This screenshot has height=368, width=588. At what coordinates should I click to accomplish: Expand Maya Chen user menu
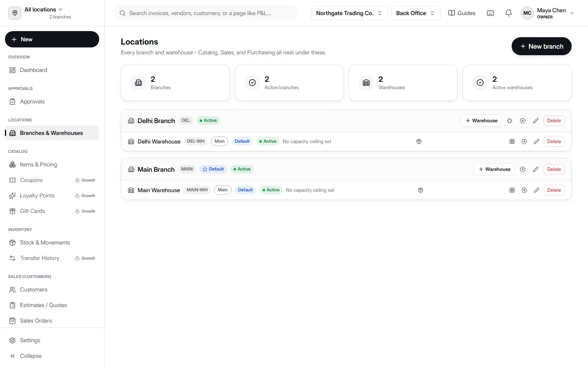click(x=548, y=13)
